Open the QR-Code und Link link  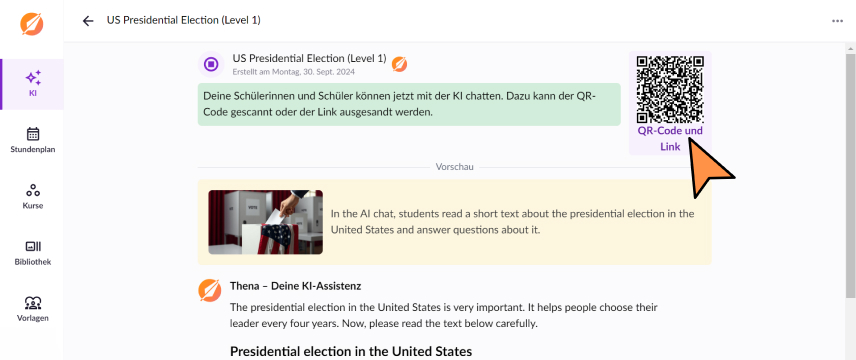point(670,139)
